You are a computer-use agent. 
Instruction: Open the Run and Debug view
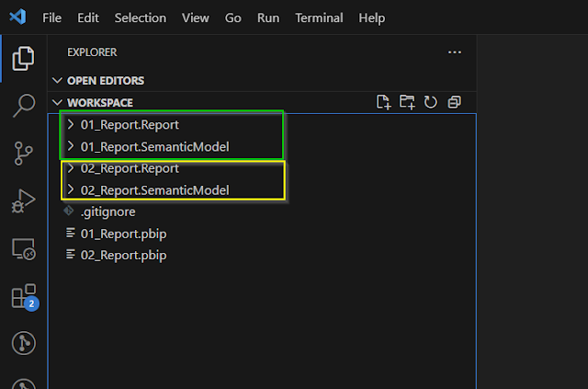(23, 200)
